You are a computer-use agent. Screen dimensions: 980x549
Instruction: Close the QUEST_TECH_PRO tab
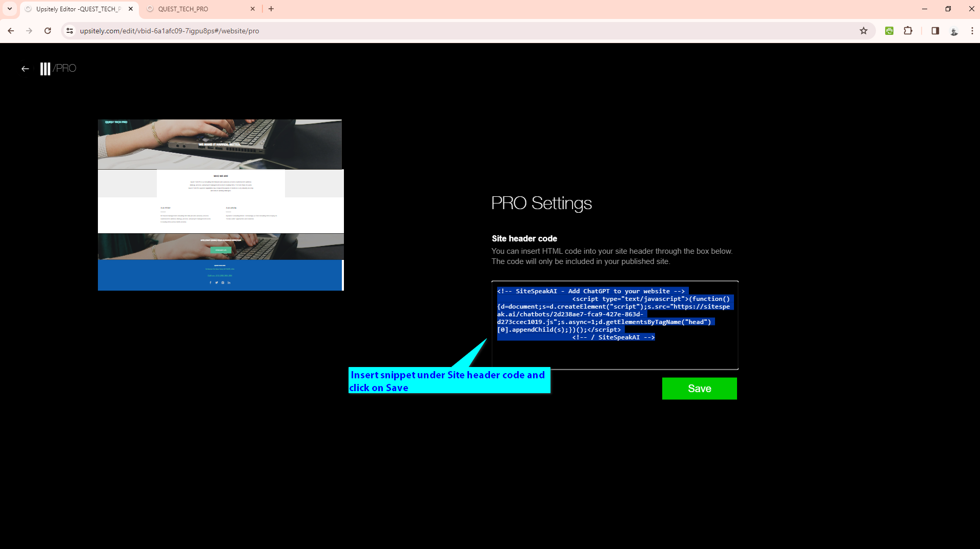[253, 9]
